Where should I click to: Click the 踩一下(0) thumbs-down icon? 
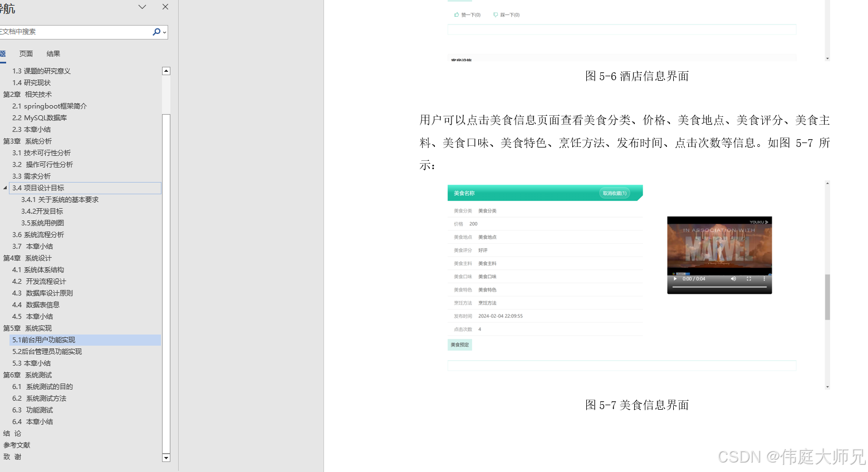496,14
